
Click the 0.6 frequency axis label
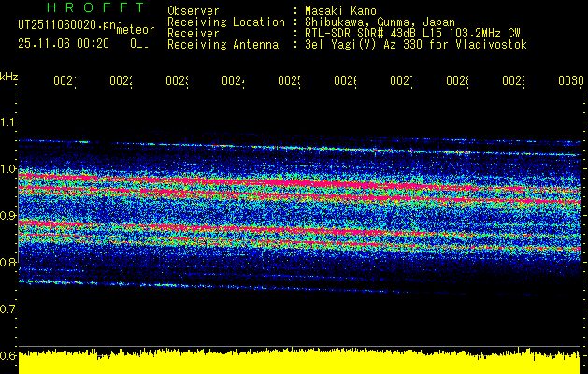pyautogui.click(x=7, y=355)
